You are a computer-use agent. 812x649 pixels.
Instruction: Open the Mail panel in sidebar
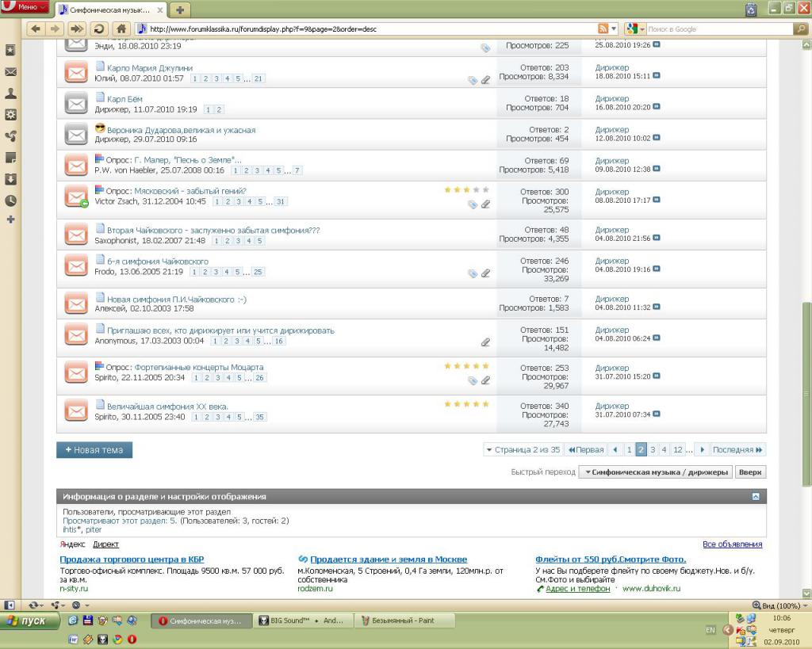click(10, 71)
